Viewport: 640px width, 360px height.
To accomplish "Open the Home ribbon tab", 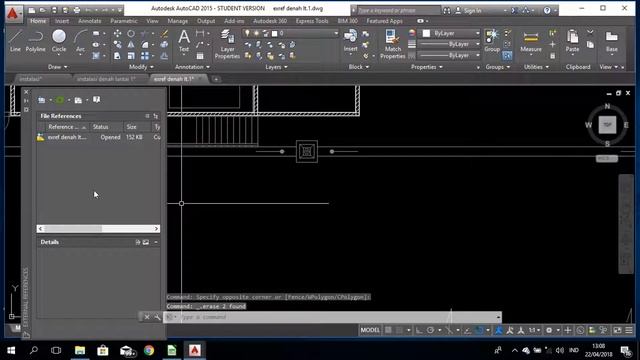I will click(x=38, y=21).
